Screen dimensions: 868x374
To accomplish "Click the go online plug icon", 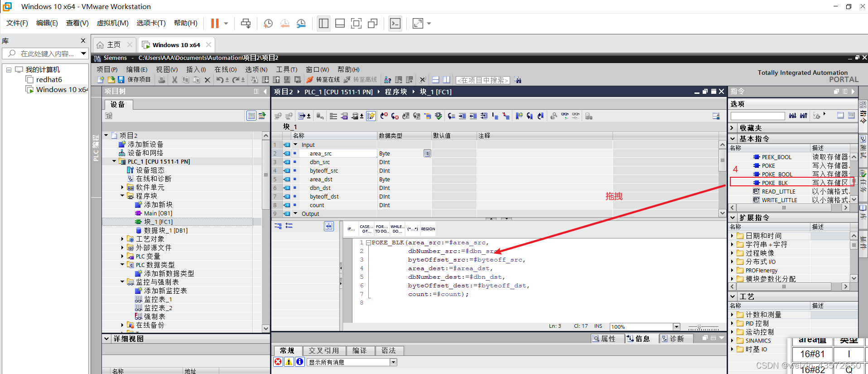I will coord(310,80).
